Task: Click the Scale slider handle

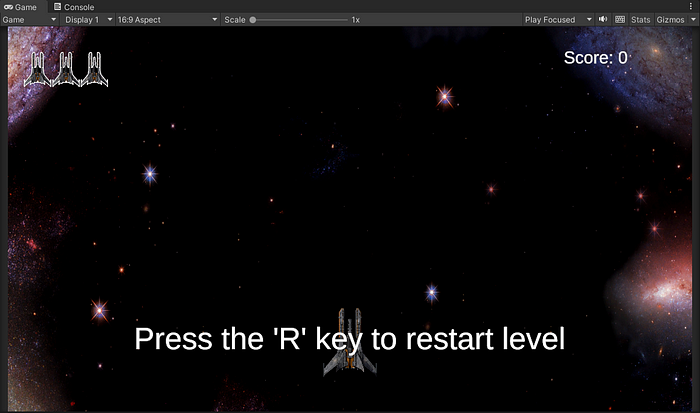Action: pyautogui.click(x=253, y=20)
